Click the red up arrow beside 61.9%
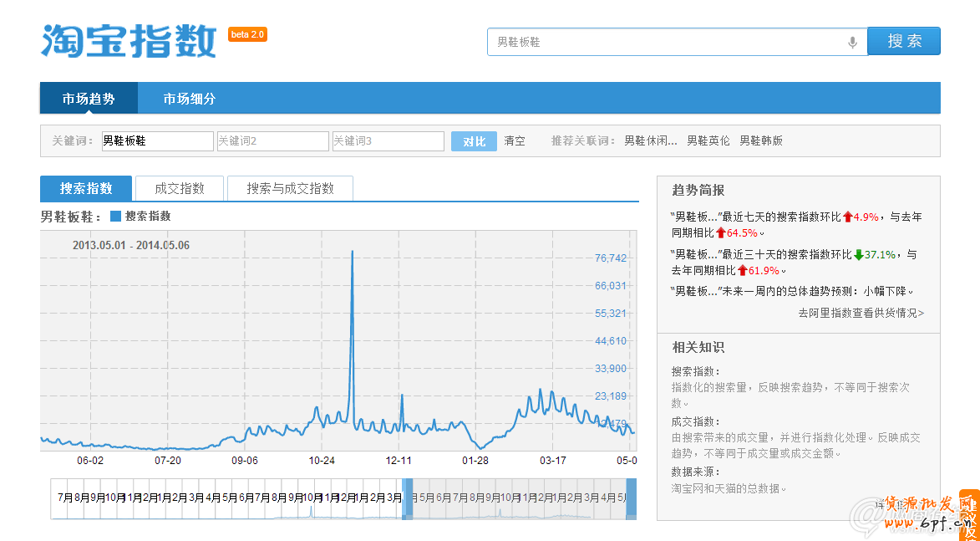980x541 pixels. [x=742, y=271]
